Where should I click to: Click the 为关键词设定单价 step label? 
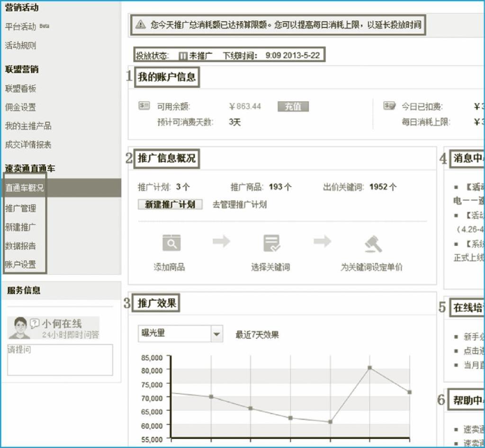[371, 267]
